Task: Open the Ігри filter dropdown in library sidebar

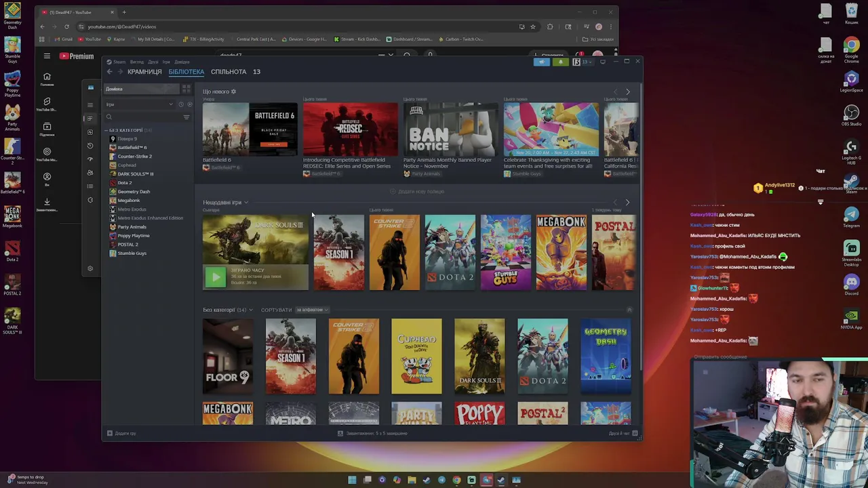Action: (140, 104)
